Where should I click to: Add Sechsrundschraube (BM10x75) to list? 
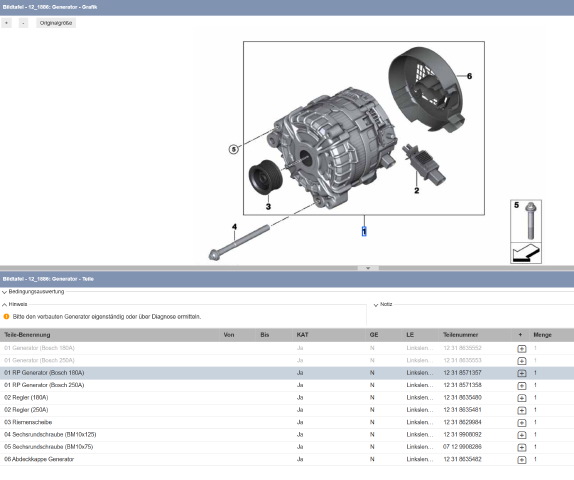click(x=522, y=447)
